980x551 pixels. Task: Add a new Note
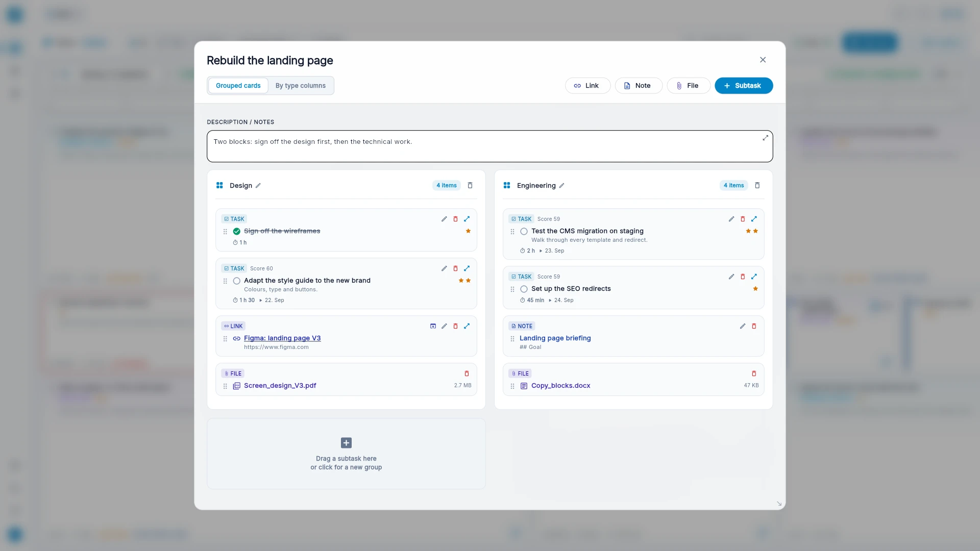tap(638, 86)
